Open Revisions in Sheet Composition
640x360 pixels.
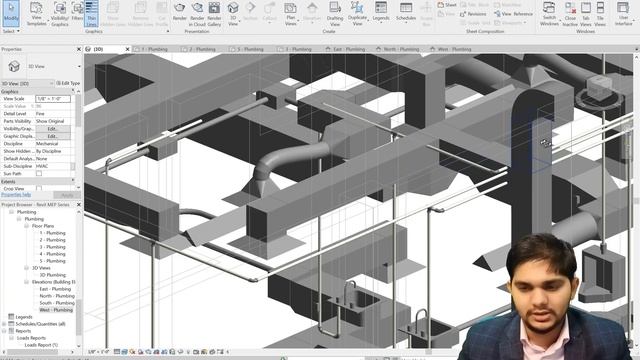click(x=473, y=14)
